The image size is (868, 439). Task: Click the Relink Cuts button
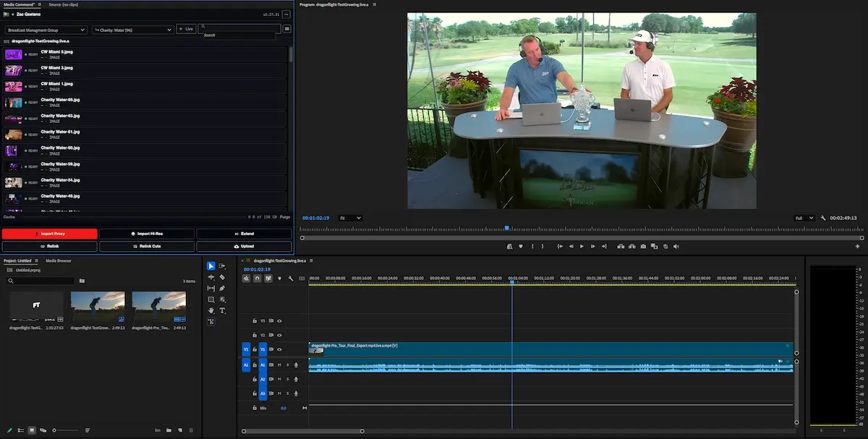tap(147, 246)
